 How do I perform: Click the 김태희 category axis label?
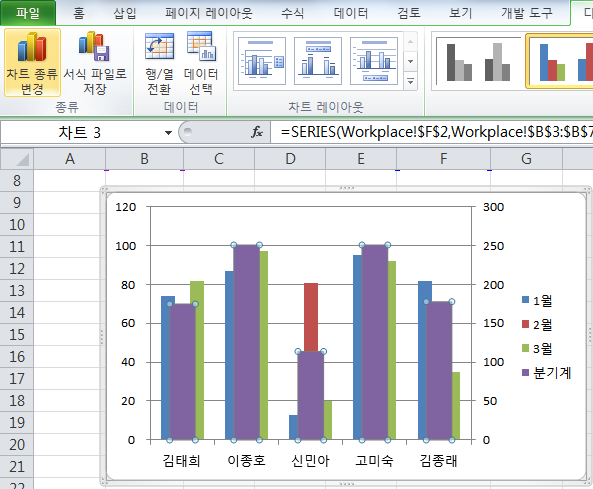182,461
